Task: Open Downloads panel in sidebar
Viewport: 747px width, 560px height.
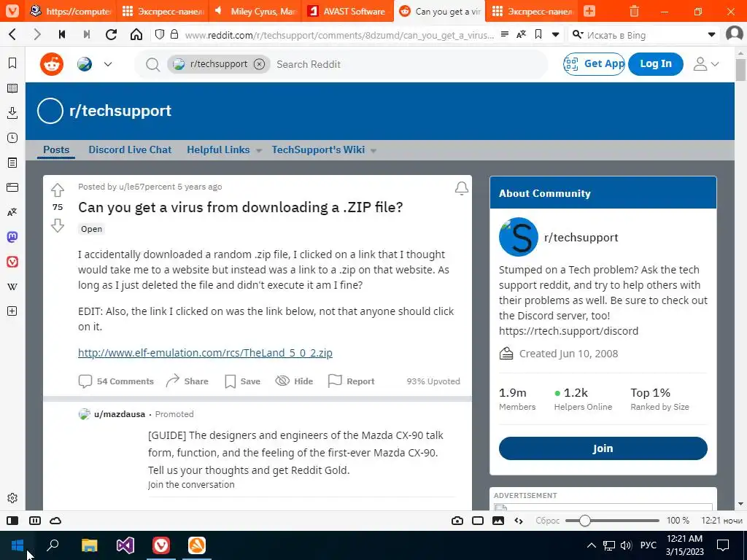Action: [12, 113]
